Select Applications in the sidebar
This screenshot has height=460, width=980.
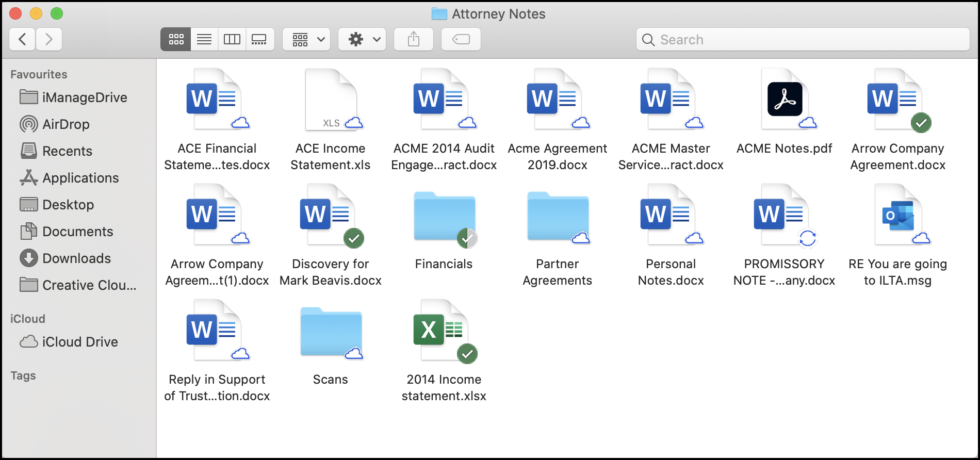[80, 178]
